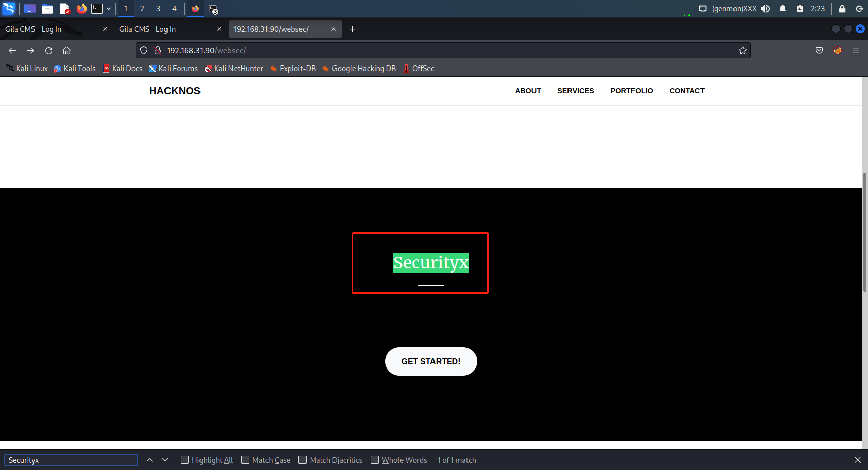The width and height of the screenshot is (868, 470).
Task: Enable the Highlight All checkbox
Action: coord(185,460)
